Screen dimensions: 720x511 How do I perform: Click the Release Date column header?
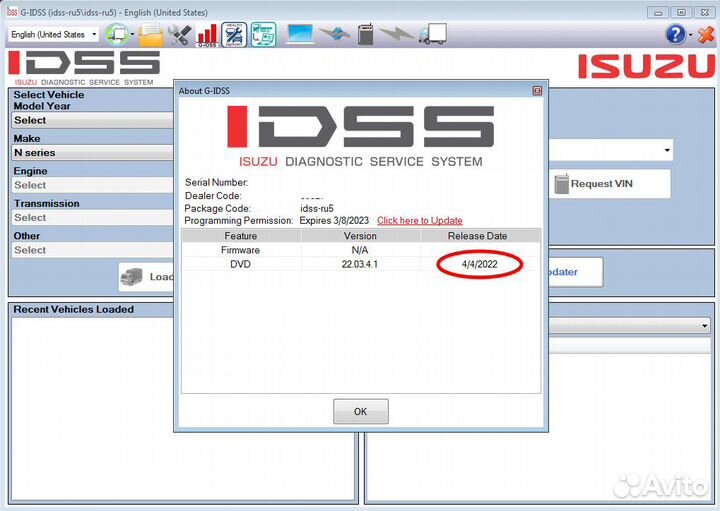coord(478,236)
